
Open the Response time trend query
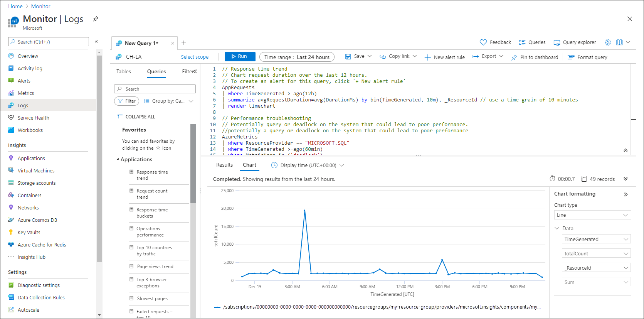152,175
